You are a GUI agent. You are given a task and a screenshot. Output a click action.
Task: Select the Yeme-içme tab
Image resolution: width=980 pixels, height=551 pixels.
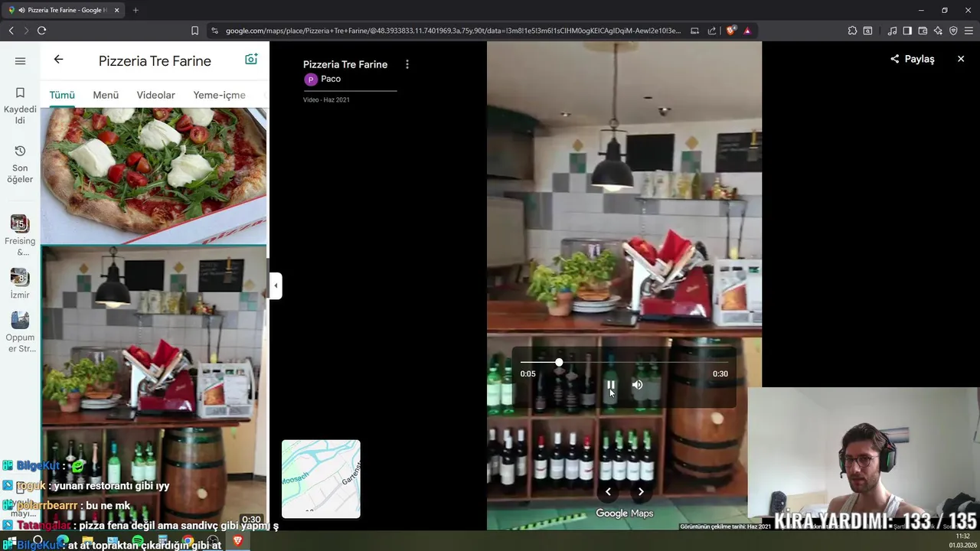coord(220,95)
